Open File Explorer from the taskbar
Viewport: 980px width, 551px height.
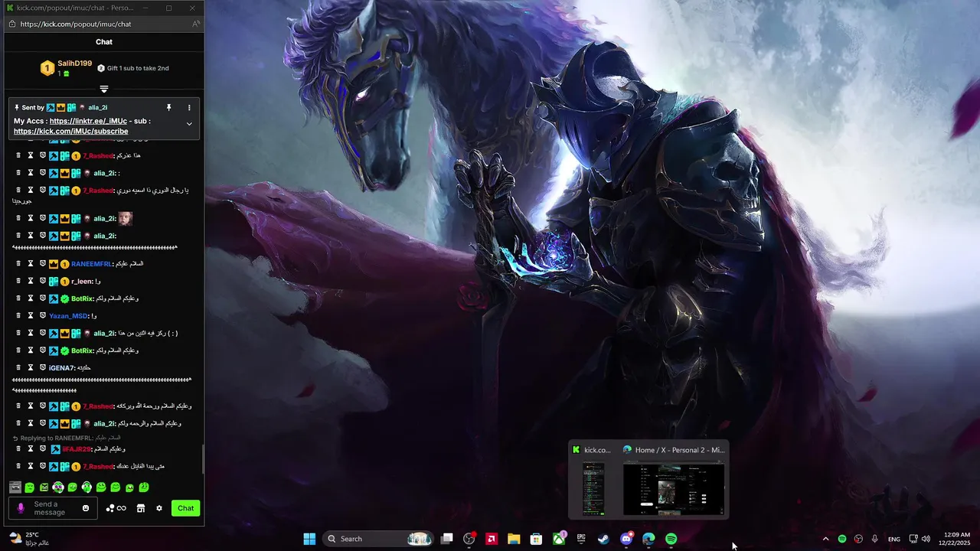click(514, 539)
